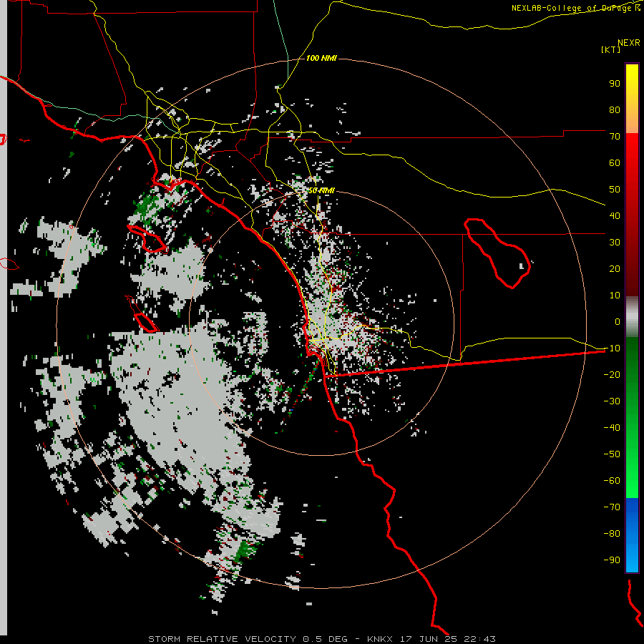Click the 50 NMI range ring label
The width and height of the screenshot is (644, 644).
[321, 190]
